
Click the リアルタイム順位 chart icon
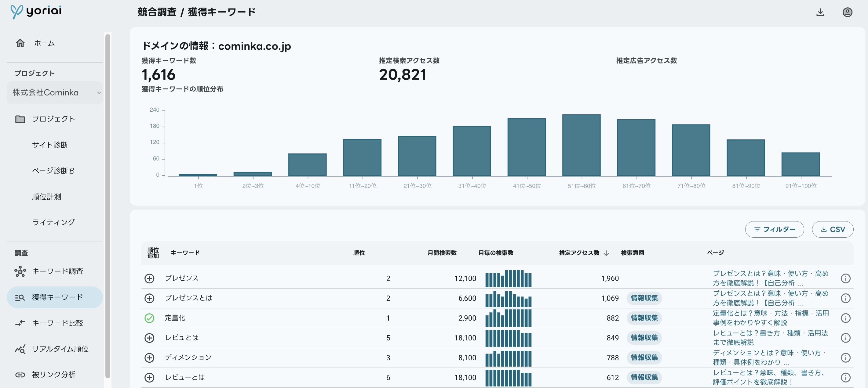pyautogui.click(x=20, y=349)
